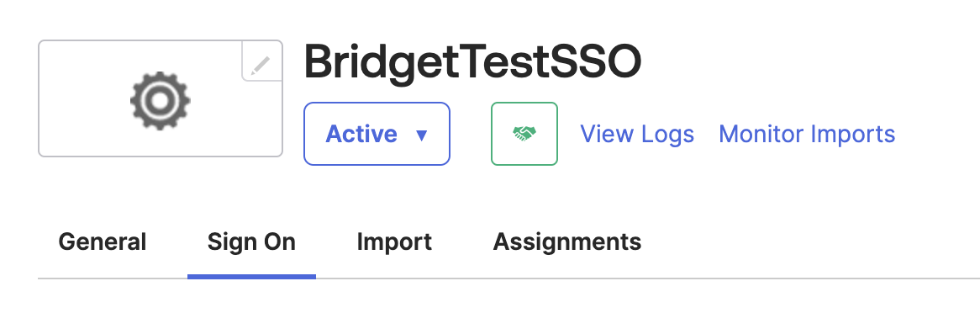Click the word Active in status button
This screenshot has height=313, width=980.
[x=362, y=134]
